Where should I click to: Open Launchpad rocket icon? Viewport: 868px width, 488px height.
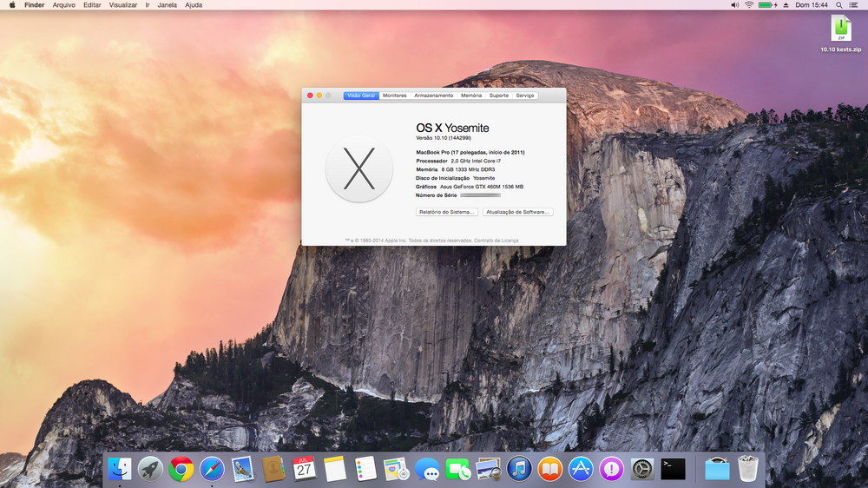tap(150, 470)
